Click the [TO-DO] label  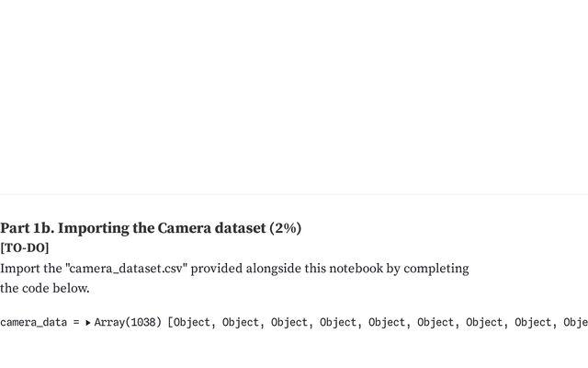(25, 248)
